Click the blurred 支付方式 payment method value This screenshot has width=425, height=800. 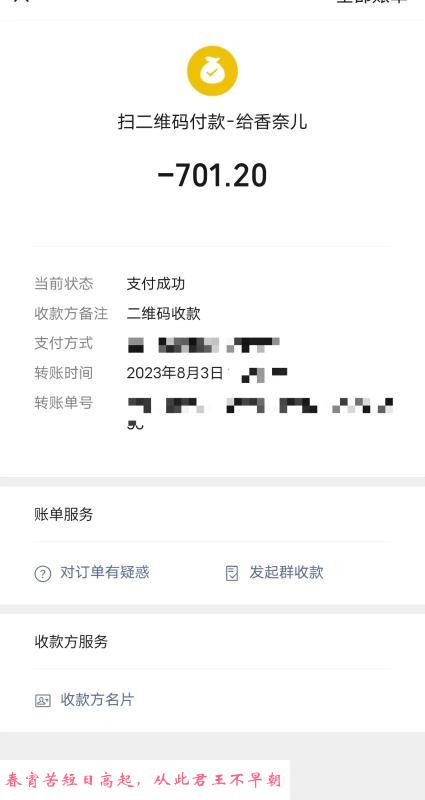click(x=203, y=345)
